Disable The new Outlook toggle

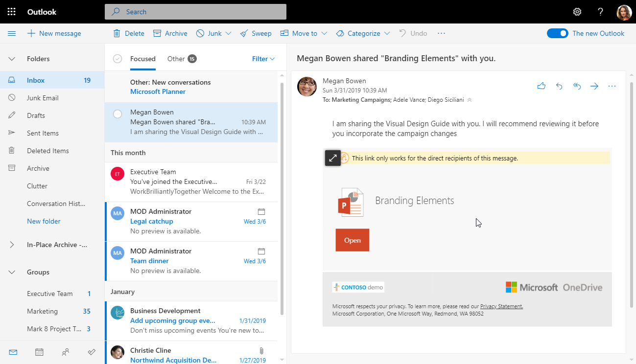[557, 33]
